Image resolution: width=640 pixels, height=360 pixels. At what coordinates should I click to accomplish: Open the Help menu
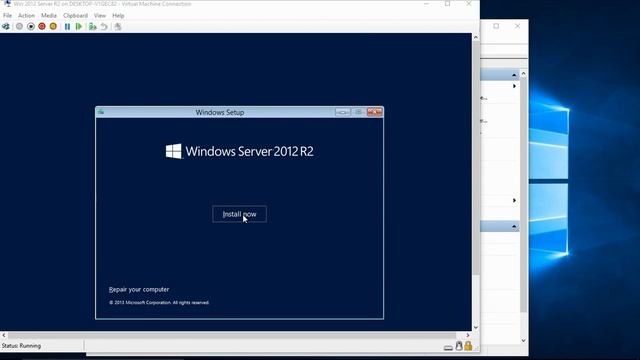[118, 16]
